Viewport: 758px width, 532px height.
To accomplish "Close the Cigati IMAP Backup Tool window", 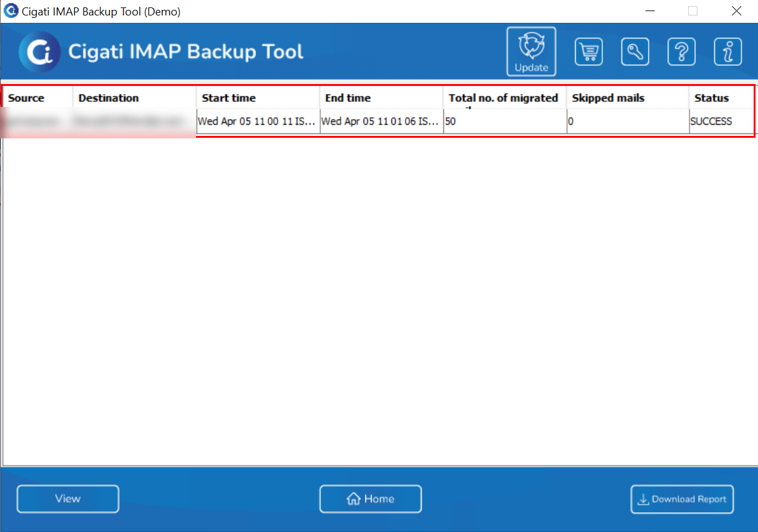I will (x=736, y=11).
